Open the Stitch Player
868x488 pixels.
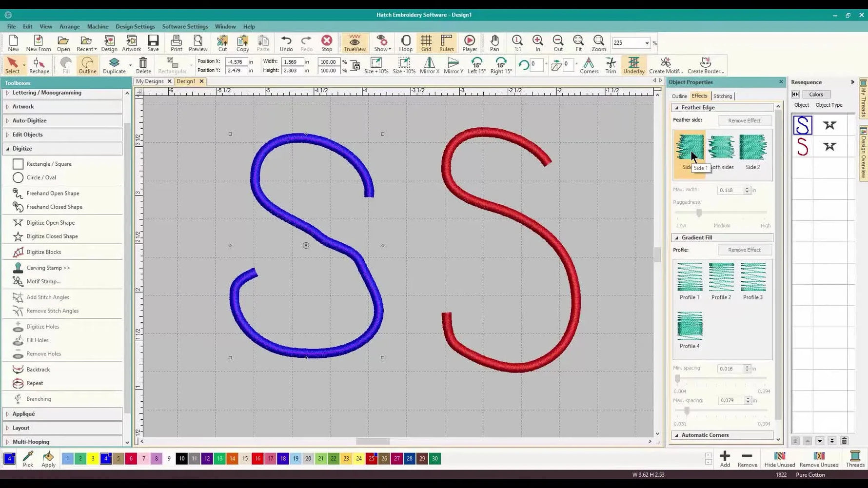pos(469,43)
